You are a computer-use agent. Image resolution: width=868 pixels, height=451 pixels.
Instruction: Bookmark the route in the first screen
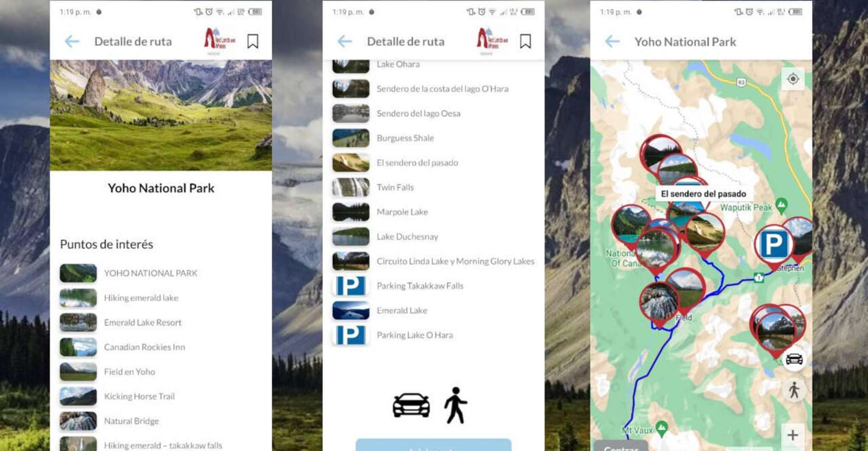pos(253,41)
